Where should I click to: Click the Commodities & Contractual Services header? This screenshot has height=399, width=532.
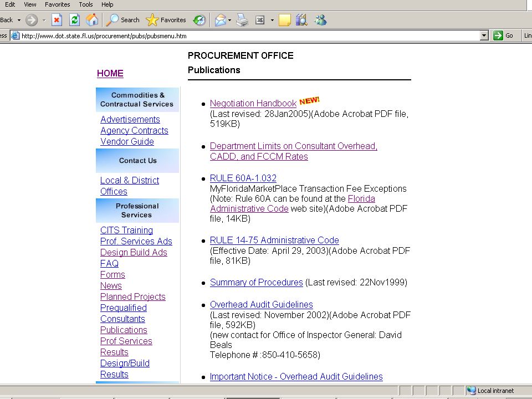[137, 100]
